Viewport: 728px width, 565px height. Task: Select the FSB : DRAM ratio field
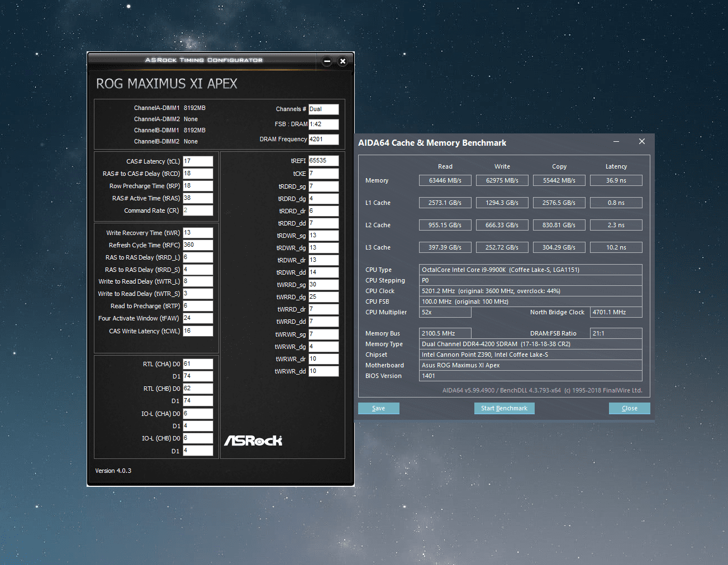click(323, 125)
